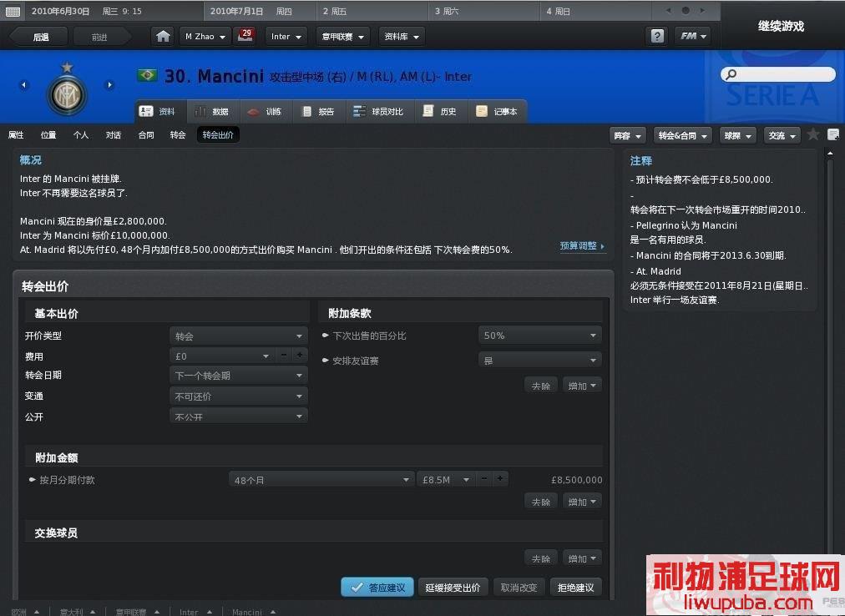Reject the offer with 拒绝建议
Screen dimensions: 845x616
(575, 588)
